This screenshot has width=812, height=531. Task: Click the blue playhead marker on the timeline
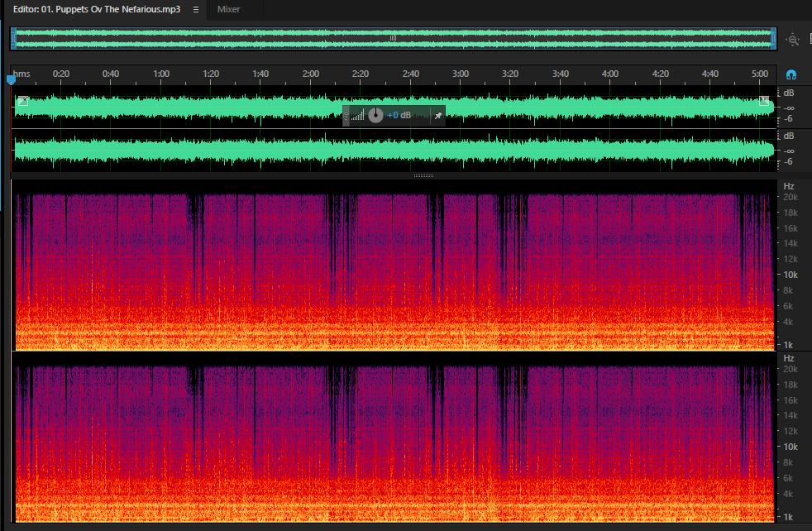11,79
